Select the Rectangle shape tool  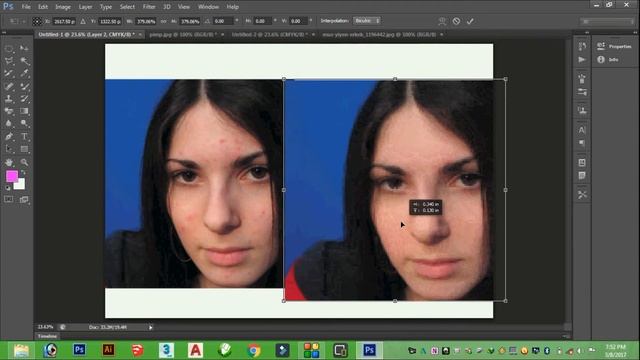[24, 149]
